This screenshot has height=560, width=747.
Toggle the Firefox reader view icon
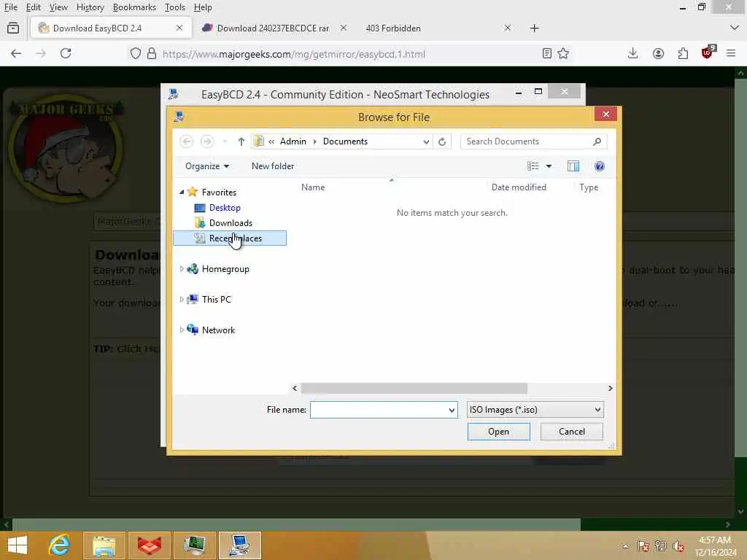click(547, 53)
